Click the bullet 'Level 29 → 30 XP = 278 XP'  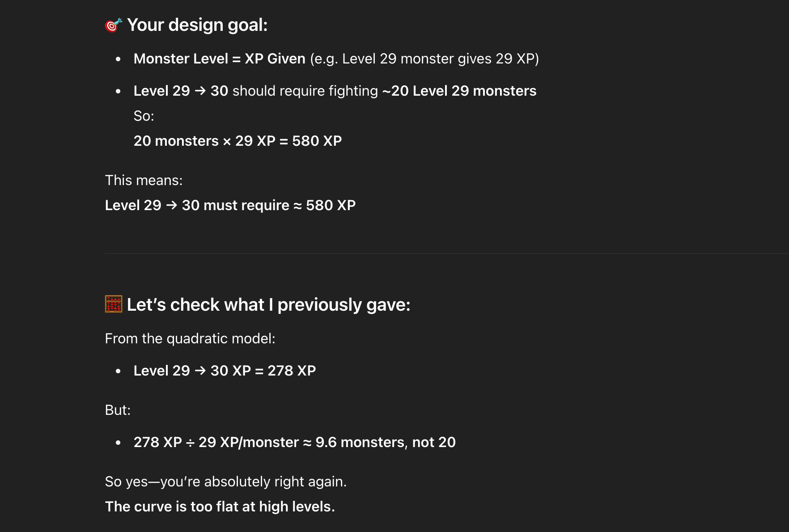pyautogui.click(x=225, y=371)
